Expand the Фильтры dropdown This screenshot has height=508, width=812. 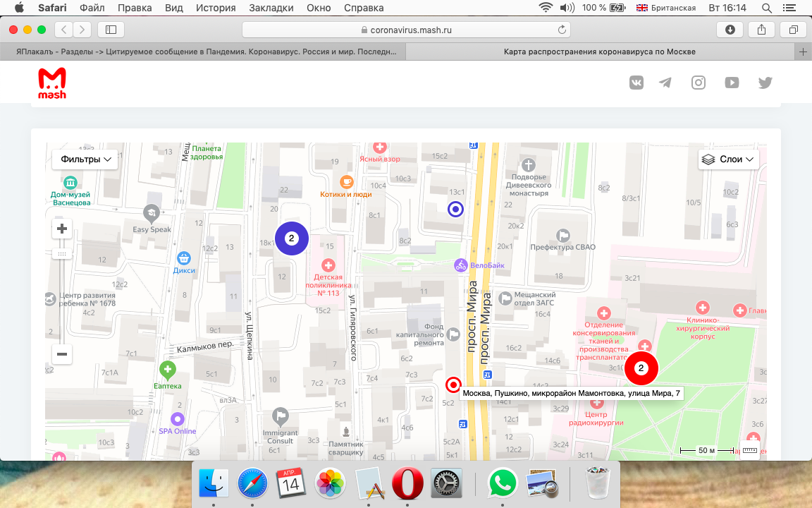pyautogui.click(x=85, y=159)
